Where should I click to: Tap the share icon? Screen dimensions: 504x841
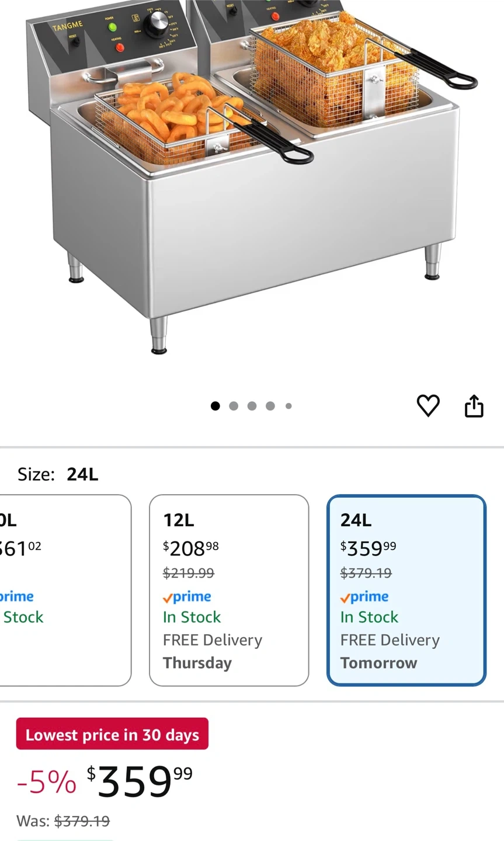click(474, 406)
